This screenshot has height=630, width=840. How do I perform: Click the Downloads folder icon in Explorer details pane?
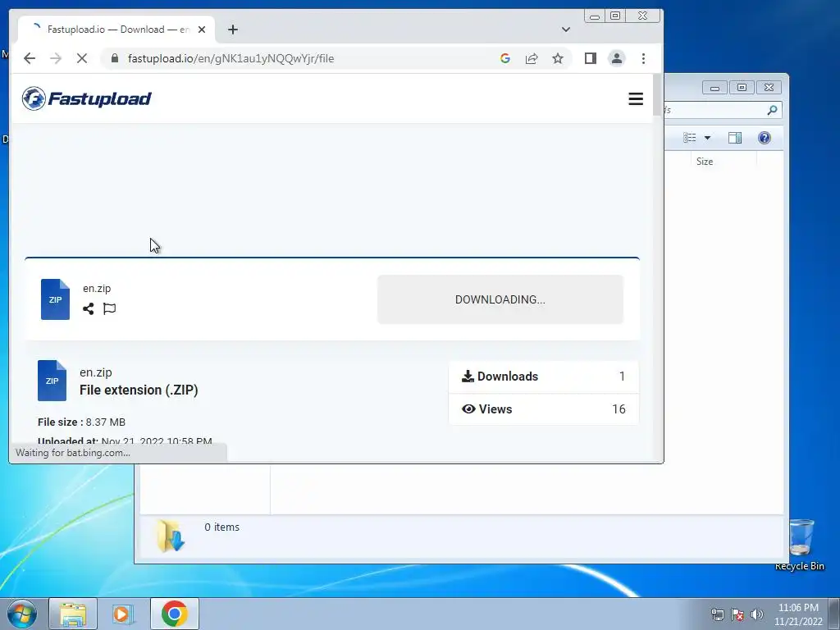pos(171,536)
